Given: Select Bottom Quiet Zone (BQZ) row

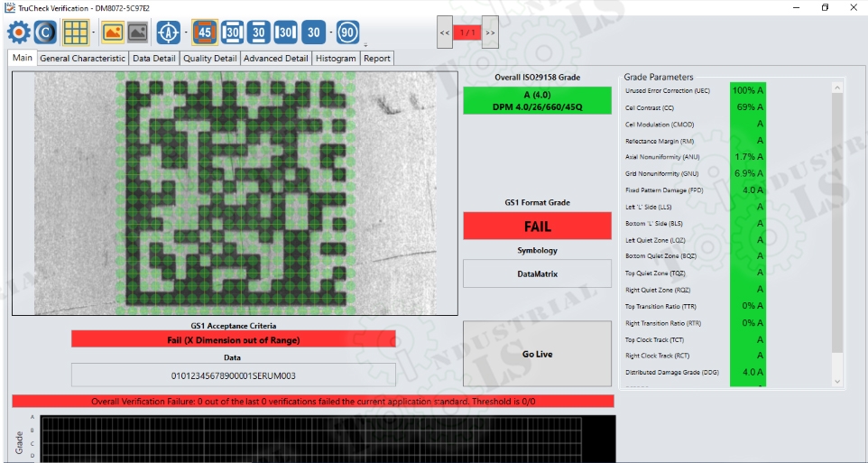Looking at the screenshot, I should click(x=695, y=256).
